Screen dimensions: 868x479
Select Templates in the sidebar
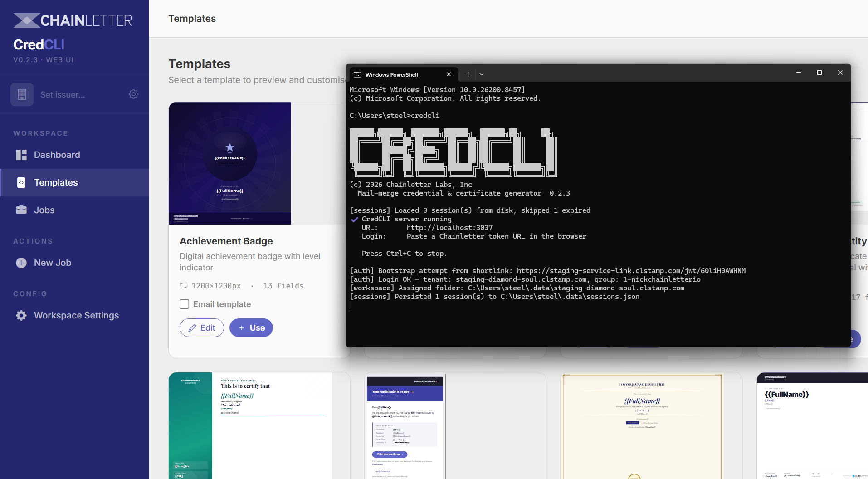pos(74,182)
